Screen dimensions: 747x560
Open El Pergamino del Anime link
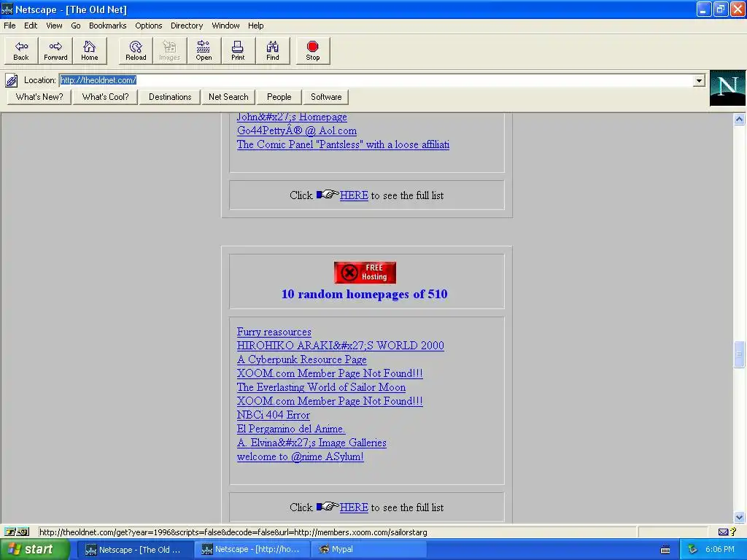click(290, 429)
